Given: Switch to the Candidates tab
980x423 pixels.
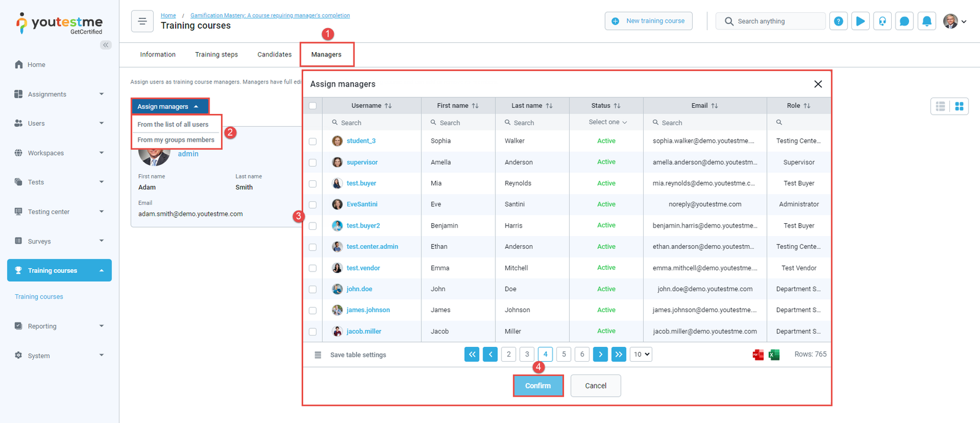Looking at the screenshot, I should click(x=274, y=55).
